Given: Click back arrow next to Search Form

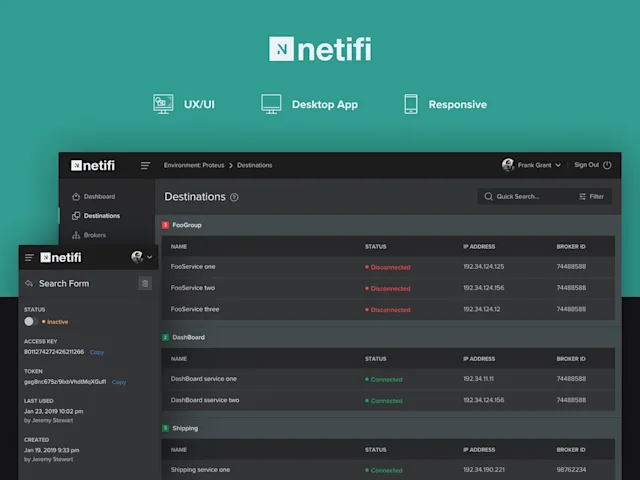Looking at the screenshot, I should tap(29, 283).
